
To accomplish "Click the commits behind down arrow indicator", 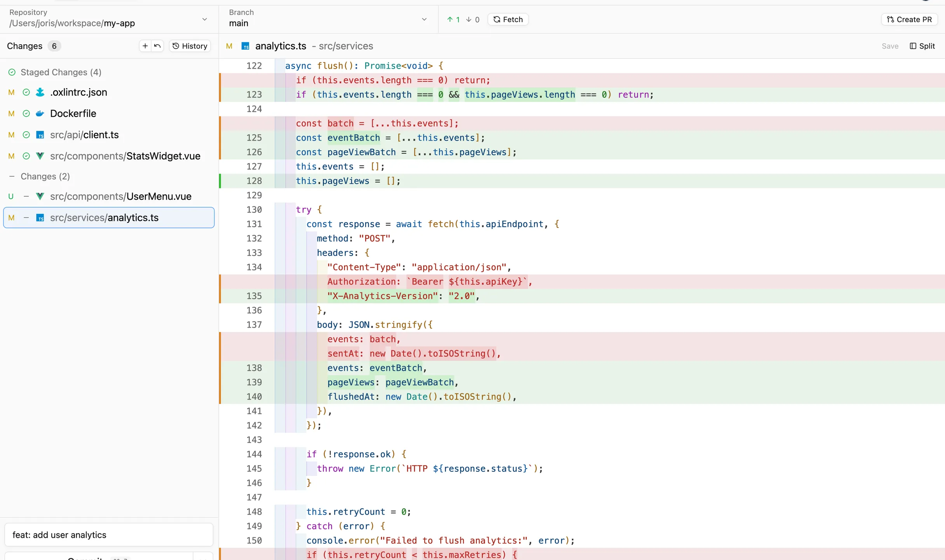I will pos(472,19).
